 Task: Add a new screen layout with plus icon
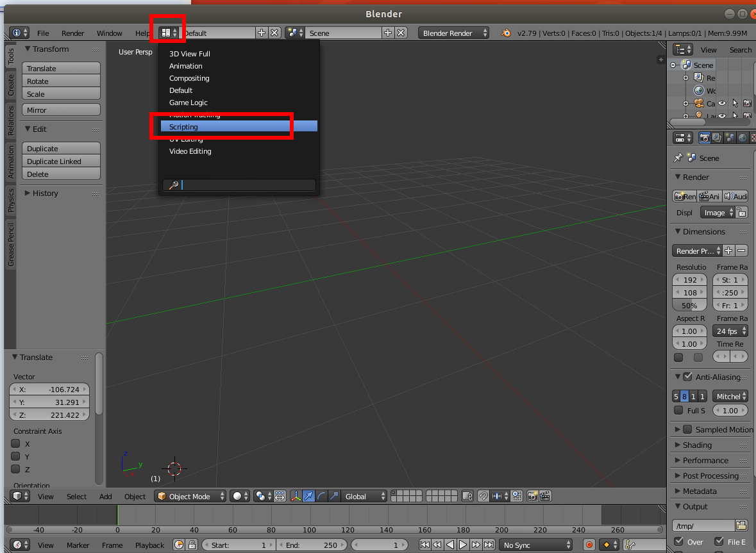tap(262, 33)
